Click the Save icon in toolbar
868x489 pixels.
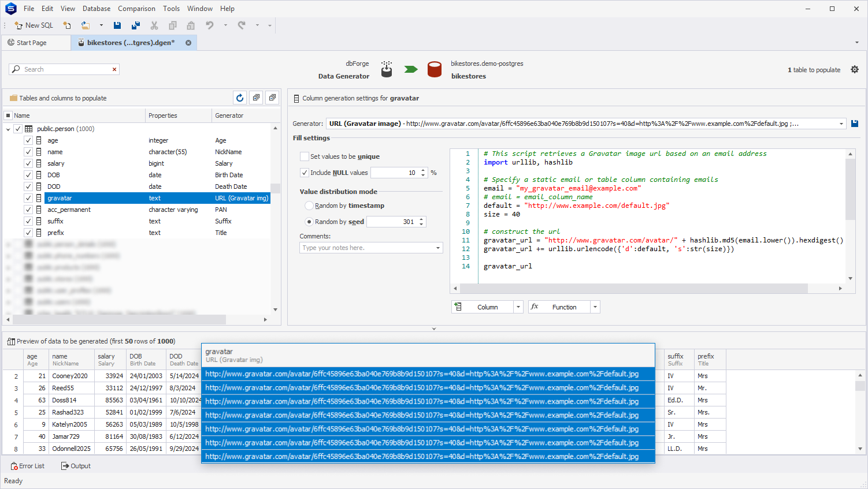[117, 25]
